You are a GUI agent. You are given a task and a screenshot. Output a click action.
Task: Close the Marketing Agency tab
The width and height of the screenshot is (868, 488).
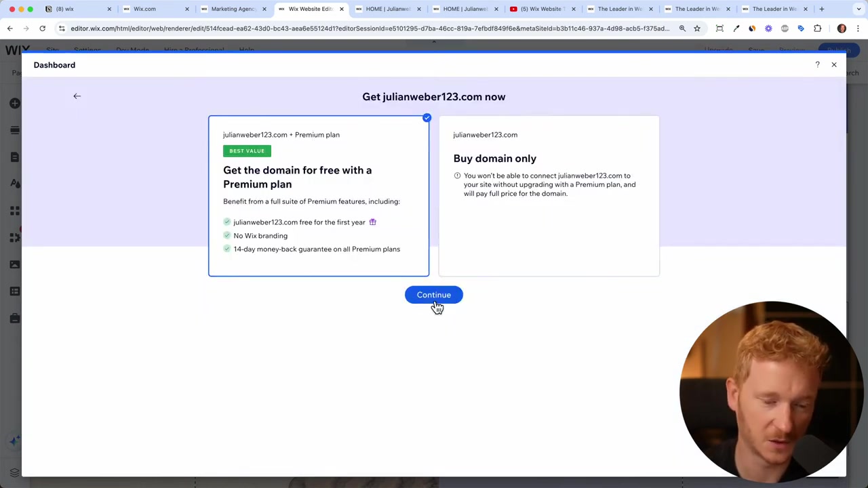click(264, 9)
